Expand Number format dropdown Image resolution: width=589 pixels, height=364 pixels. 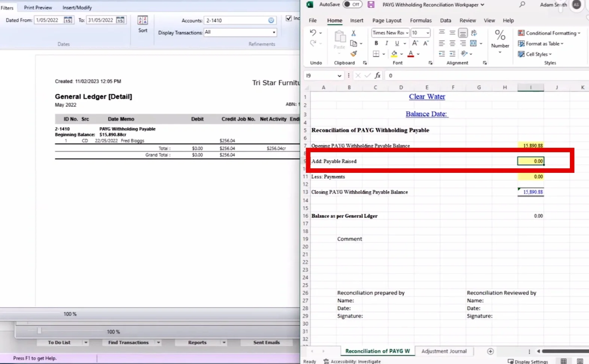click(500, 52)
